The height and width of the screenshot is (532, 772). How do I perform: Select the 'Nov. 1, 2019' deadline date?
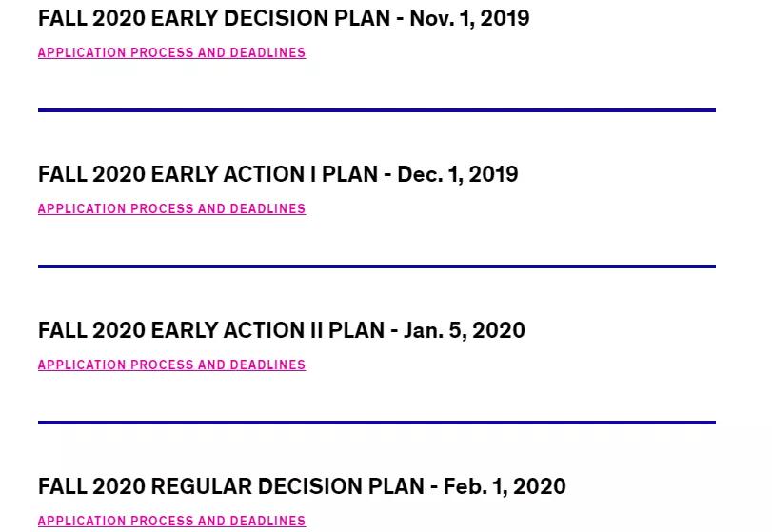[469, 19]
